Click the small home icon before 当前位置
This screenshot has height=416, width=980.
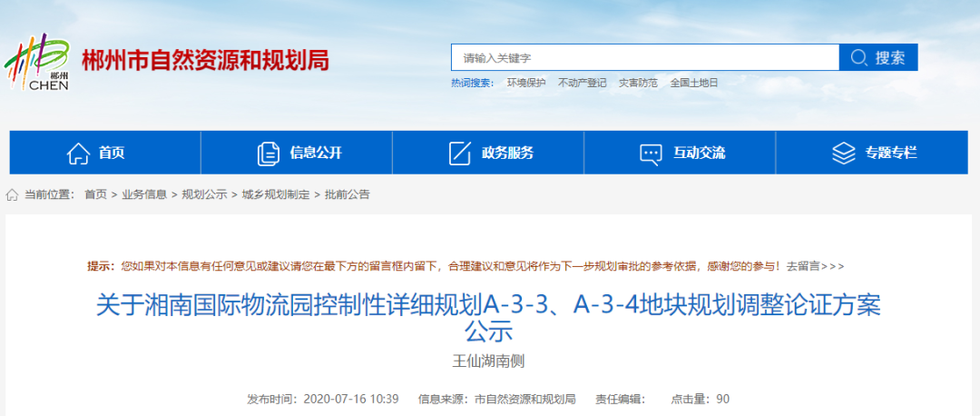[12, 194]
